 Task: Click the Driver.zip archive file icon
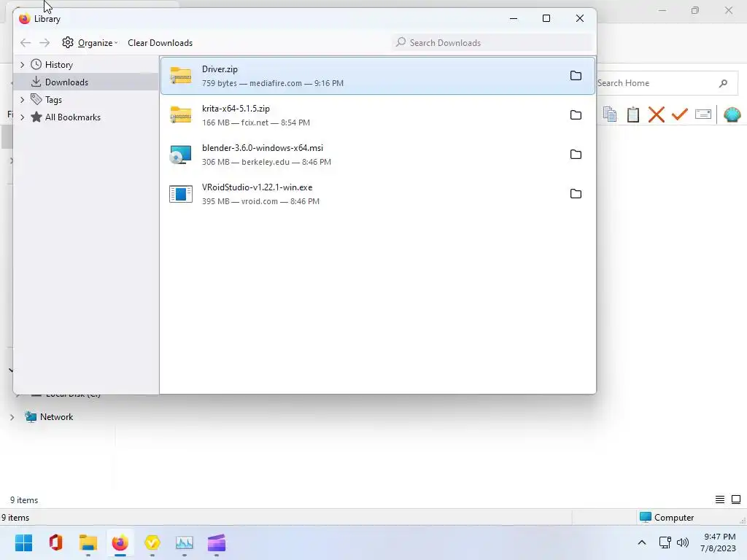click(181, 76)
